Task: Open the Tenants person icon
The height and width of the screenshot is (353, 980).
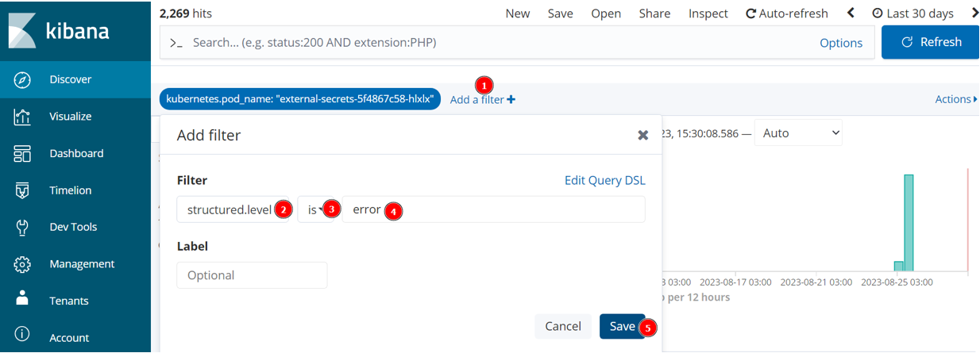Action: 22,299
